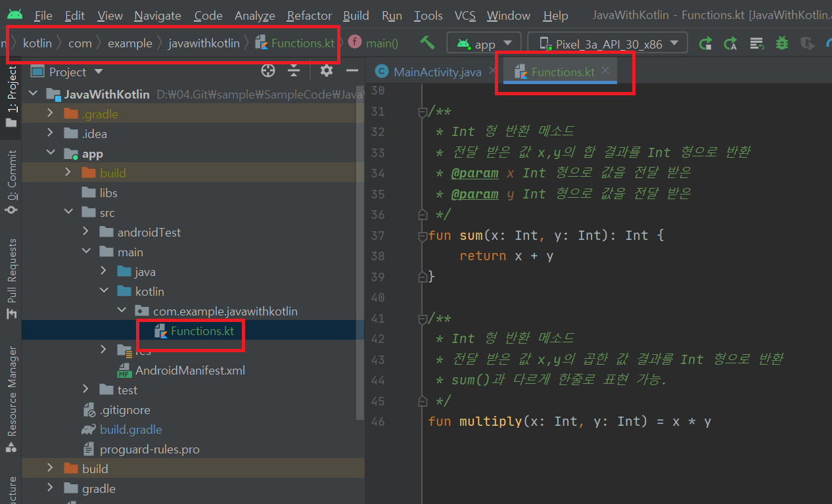The image size is (832, 504).
Task: Click the green Debug bug icon
Action: (x=781, y=44)
